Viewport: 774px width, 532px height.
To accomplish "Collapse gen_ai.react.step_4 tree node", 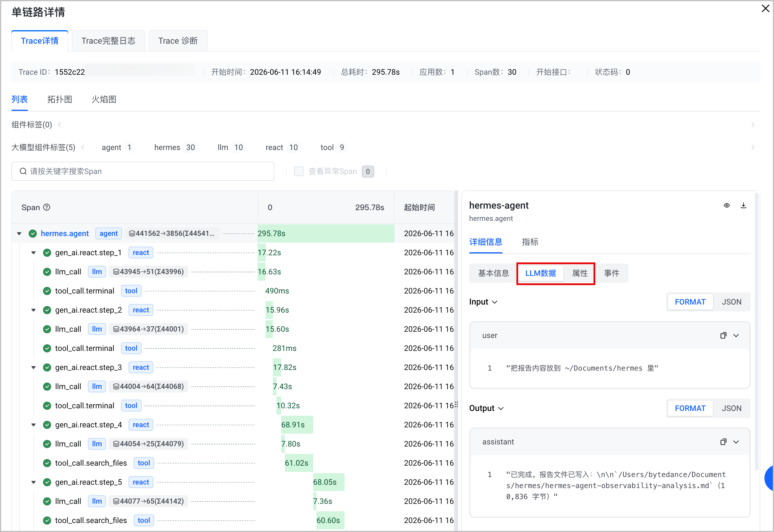I will [34, 425].
